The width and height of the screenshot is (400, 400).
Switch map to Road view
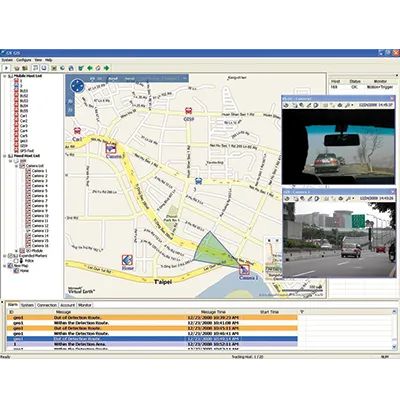[x=113, y=79]
